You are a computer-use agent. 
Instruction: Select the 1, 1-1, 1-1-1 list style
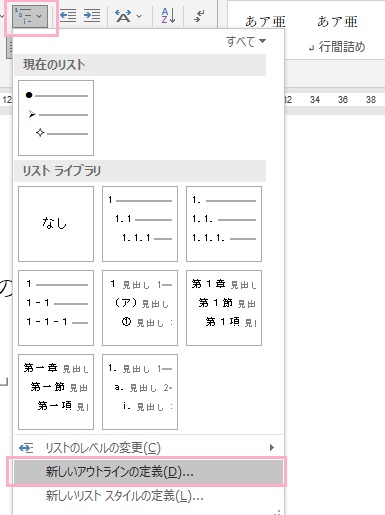[56, 308]
